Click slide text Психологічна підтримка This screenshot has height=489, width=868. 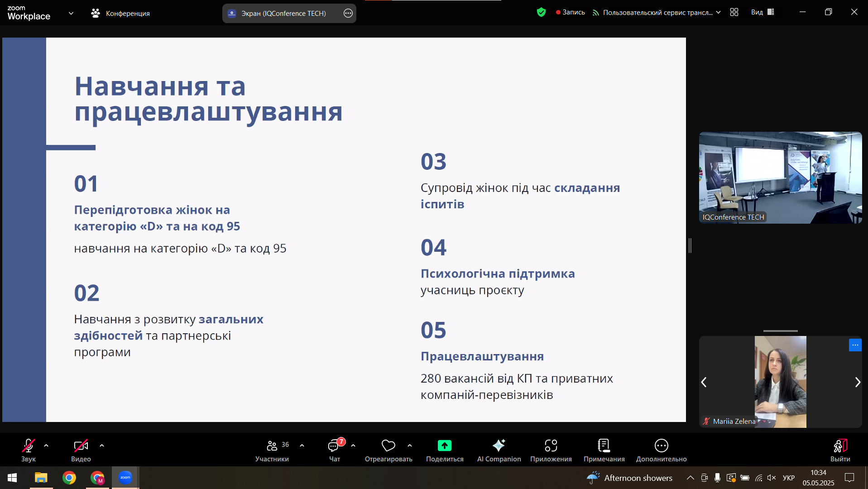pyautogui.click(x=498, y=273)
